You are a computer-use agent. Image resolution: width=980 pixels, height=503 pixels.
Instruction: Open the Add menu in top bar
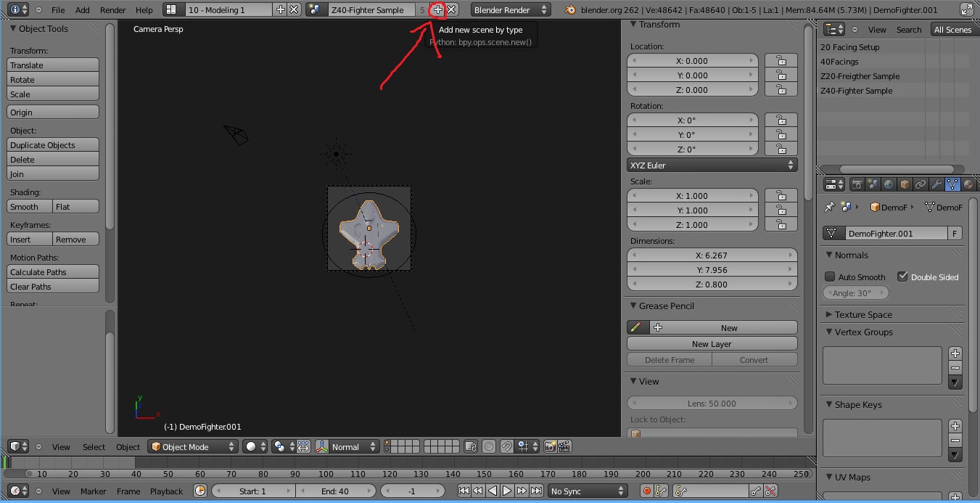(83, 10)
